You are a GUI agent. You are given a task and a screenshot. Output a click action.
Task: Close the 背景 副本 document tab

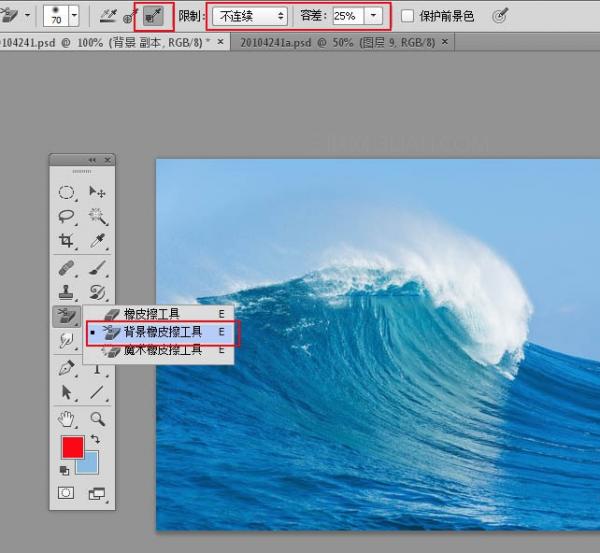pos(221,41)
